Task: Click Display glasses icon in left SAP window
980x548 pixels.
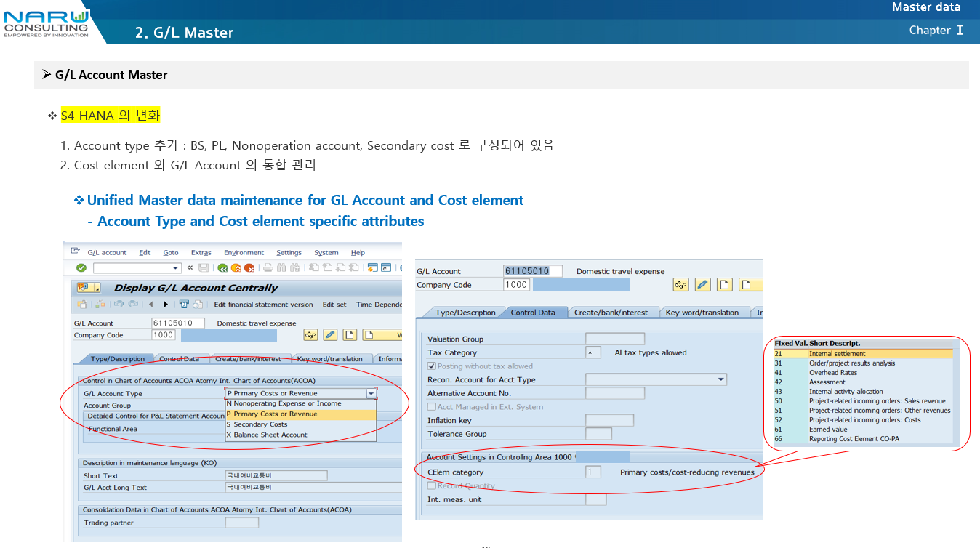Action: click(x=310, y=335)
